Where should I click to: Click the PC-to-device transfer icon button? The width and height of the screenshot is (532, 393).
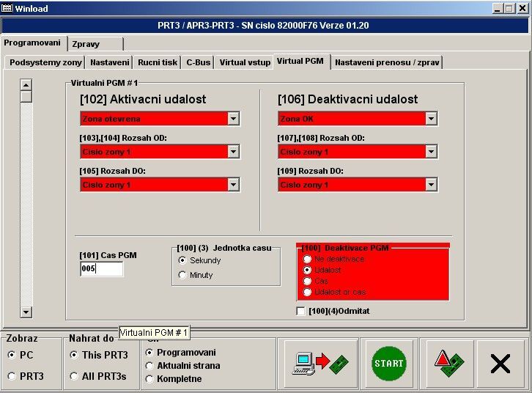(x=320, y=364)
